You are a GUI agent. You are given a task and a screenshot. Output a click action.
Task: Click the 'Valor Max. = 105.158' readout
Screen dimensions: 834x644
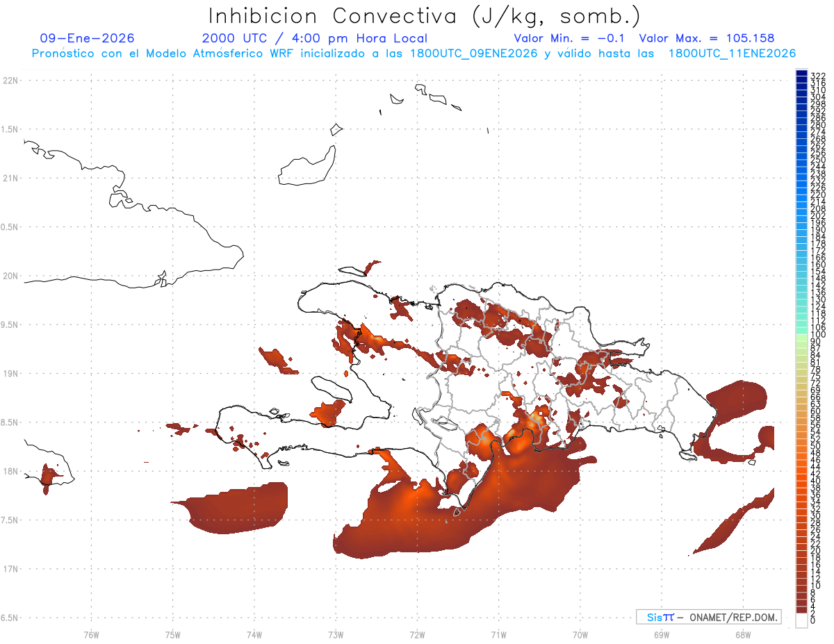coord(706,38)
